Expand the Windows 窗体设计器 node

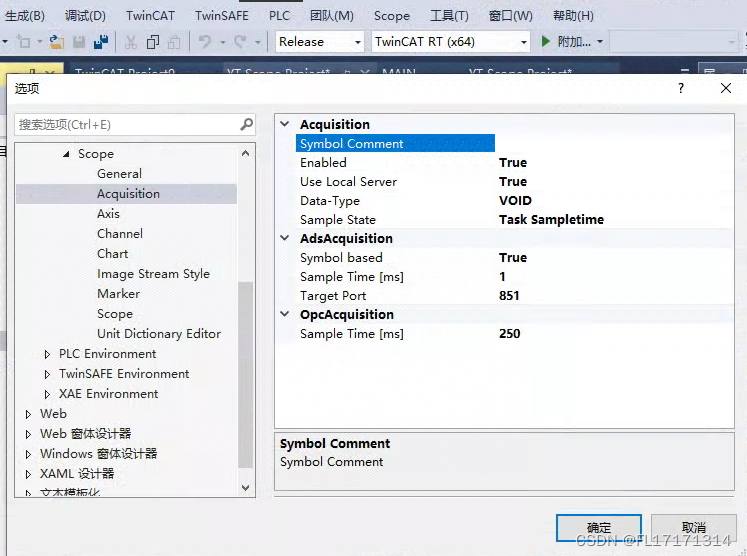pos(28,454)
